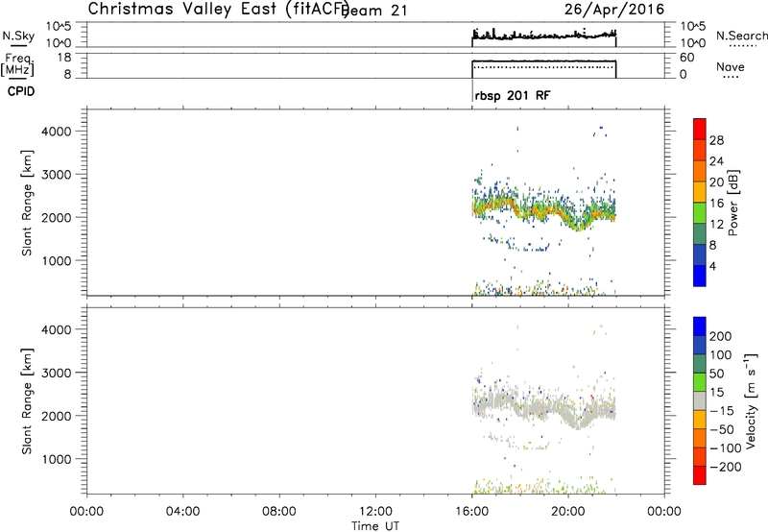Click the '20:00' time axis label
The height and width of the screenshot is (532, 768).
pyautogui.click(x=568, y=512)
